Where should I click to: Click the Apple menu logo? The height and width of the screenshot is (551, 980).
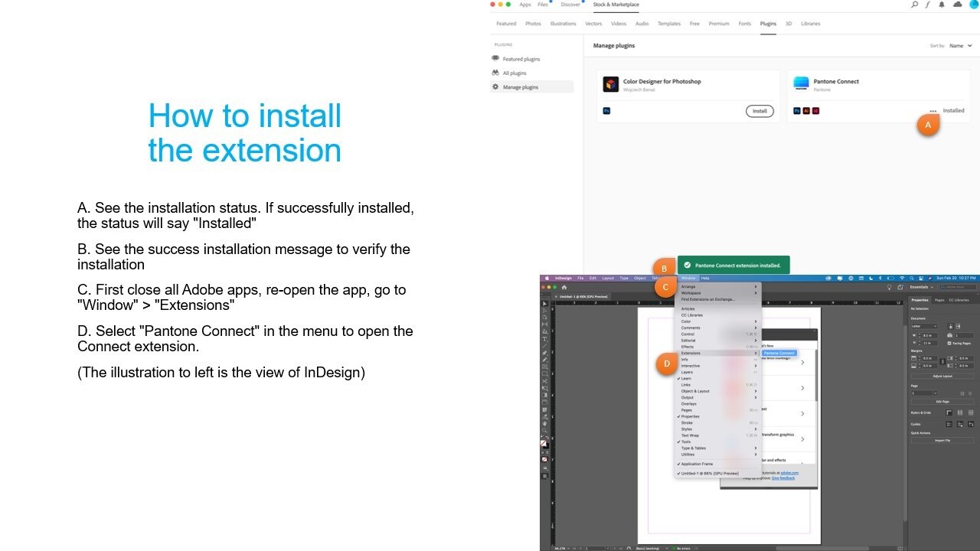tap(546, 278)
